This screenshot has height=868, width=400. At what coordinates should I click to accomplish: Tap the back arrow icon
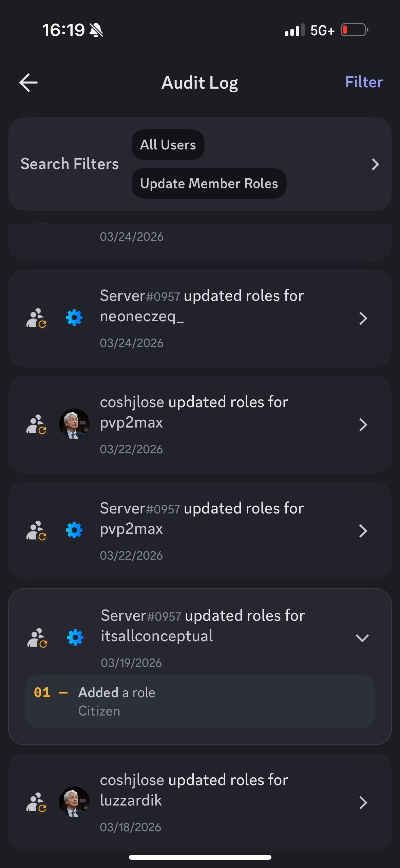[x=28, y=83]
